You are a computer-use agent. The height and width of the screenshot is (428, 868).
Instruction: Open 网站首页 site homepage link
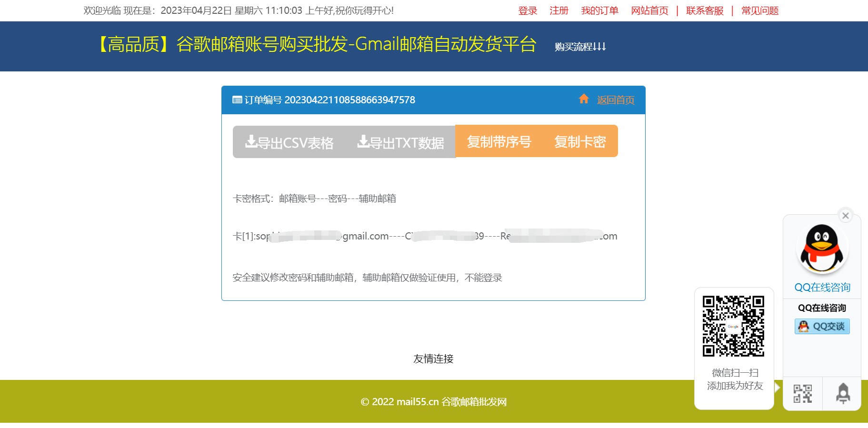(650, 10)
